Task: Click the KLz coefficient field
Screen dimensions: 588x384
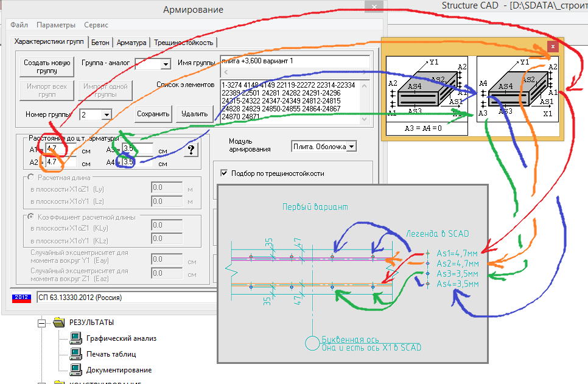Action: [x=167, y=239]
